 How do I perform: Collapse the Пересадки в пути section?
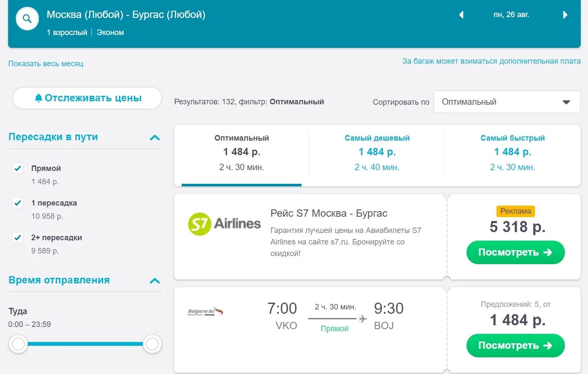[x=155, y=138]
